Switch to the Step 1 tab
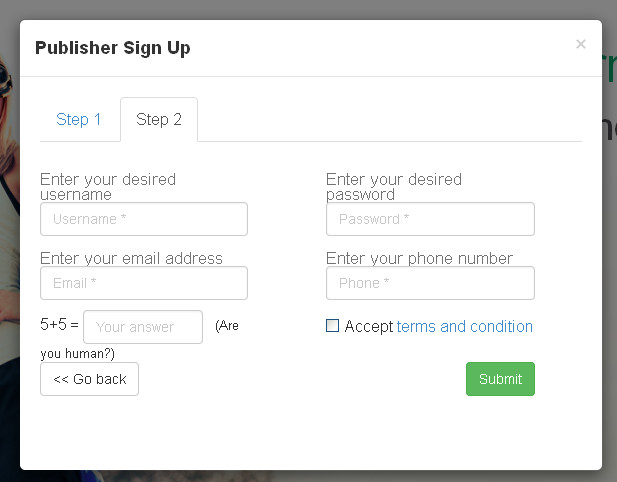Image resolution: width=617 pixels, height=482 pixels. pyautogui.click(x=79, y=120)
